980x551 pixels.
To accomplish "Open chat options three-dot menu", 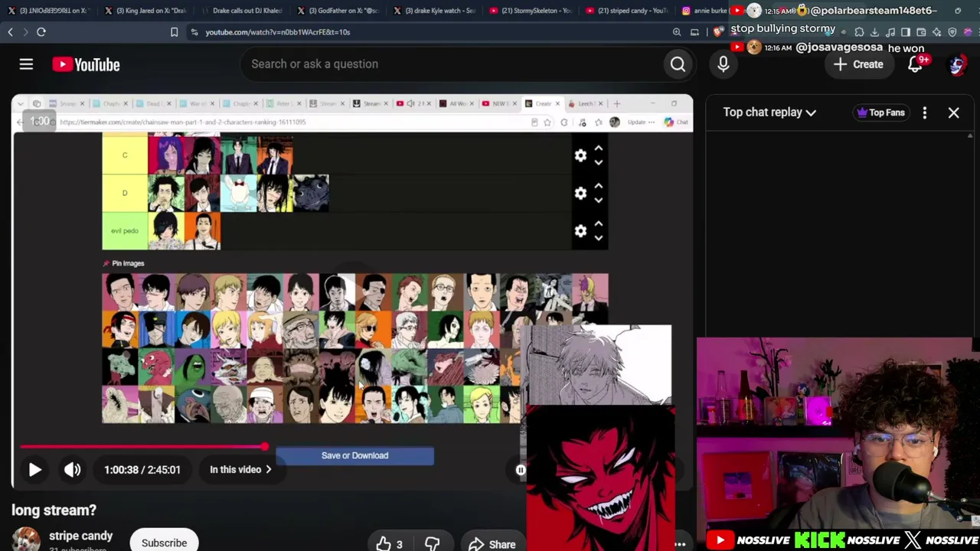I will (924, 112).
